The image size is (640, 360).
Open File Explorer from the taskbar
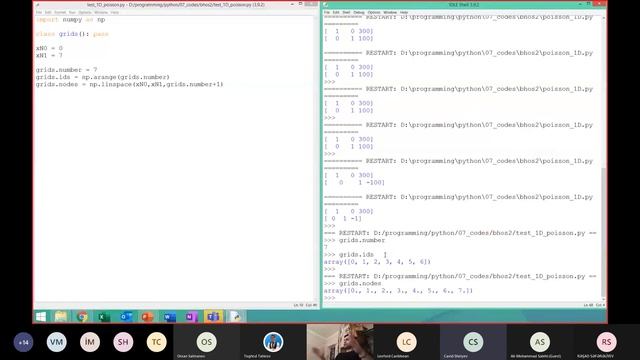click(60, 317)
